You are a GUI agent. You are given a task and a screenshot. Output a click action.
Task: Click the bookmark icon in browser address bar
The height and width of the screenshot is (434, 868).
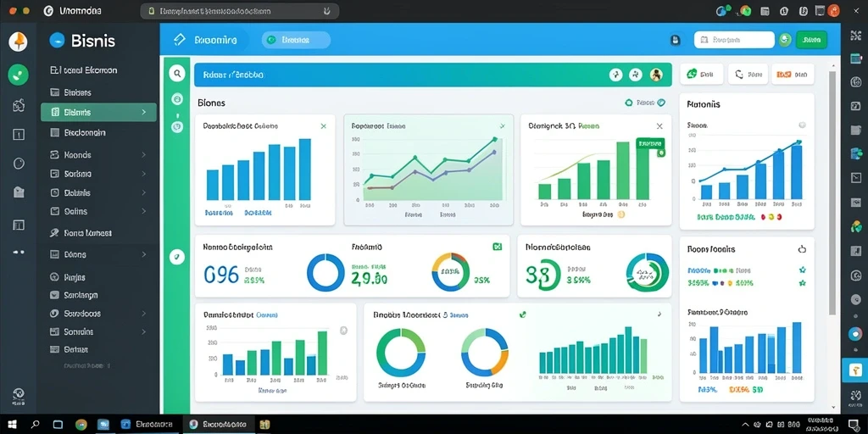[326, 10]
